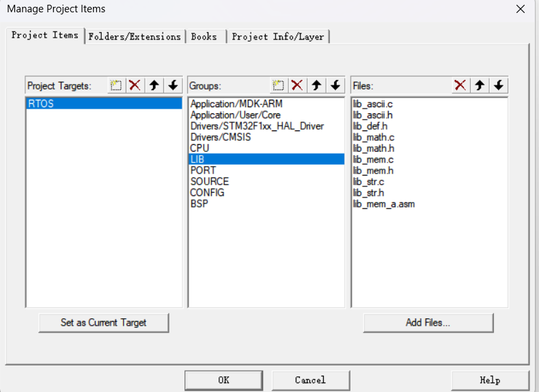
Task: Open Help for this dialog
Action: (490, 380)
